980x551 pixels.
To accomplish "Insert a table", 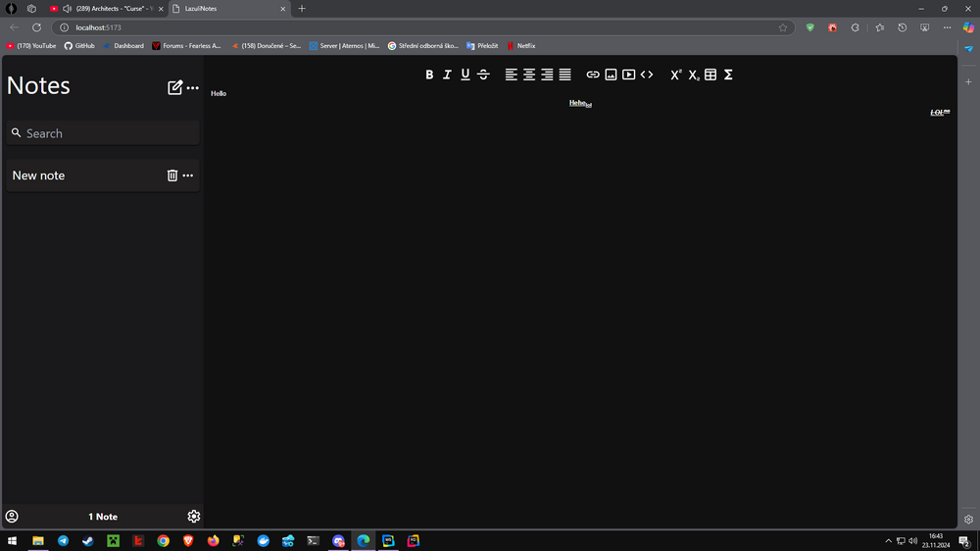I will [710, 75].
